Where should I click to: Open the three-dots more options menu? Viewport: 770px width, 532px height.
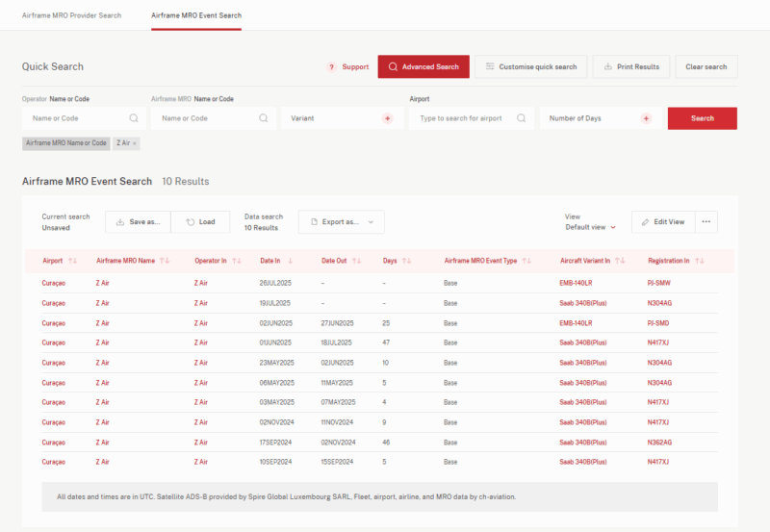tap(706, 222)
